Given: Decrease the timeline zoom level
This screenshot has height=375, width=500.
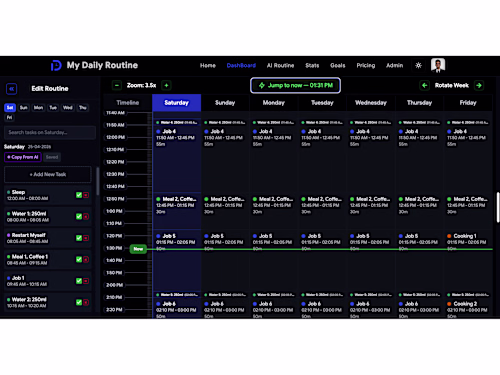Looking at the screenshot, I should click(117, 85).
